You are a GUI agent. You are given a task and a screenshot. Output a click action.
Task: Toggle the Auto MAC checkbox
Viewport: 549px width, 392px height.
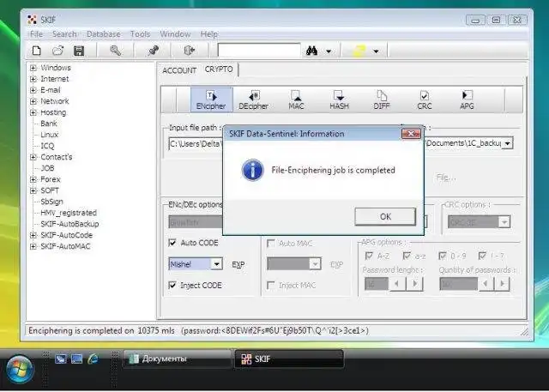coord(271,243)
